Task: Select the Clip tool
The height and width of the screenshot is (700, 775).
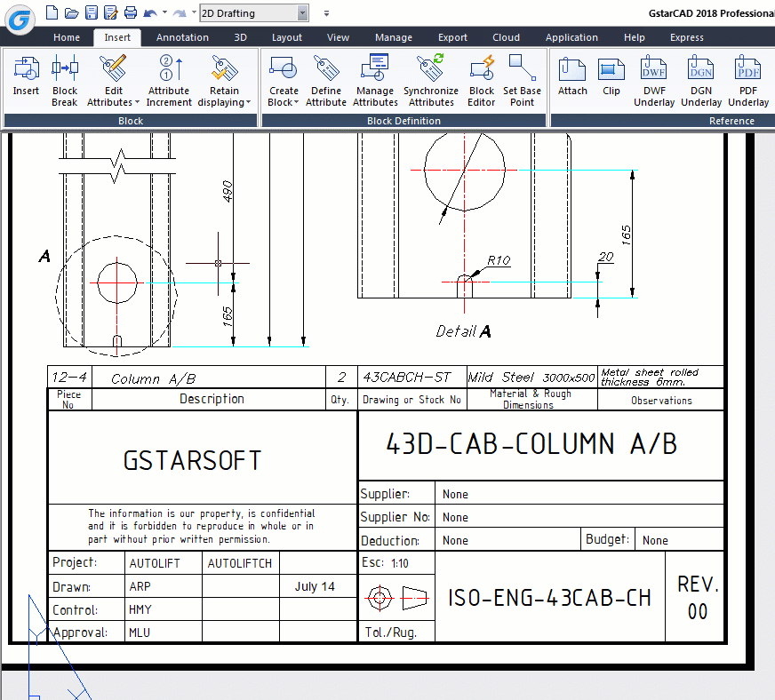Action: (x=611, y=69)
